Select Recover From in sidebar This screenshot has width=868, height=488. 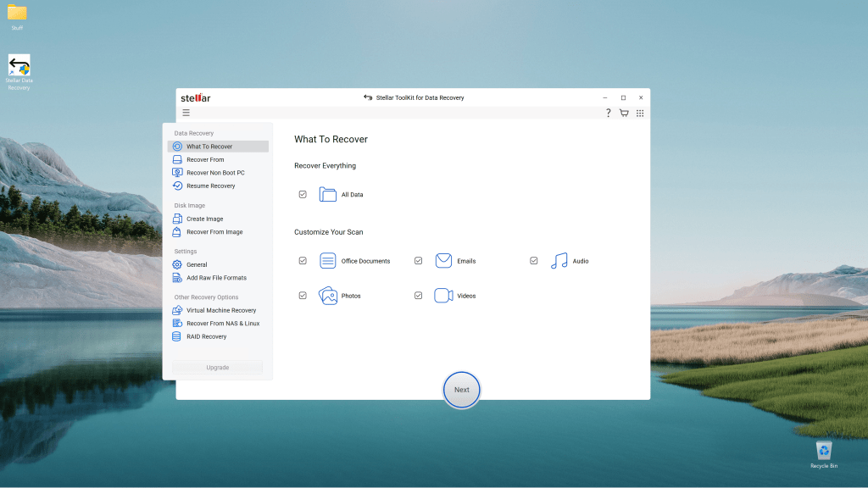(x=205, y=159)
